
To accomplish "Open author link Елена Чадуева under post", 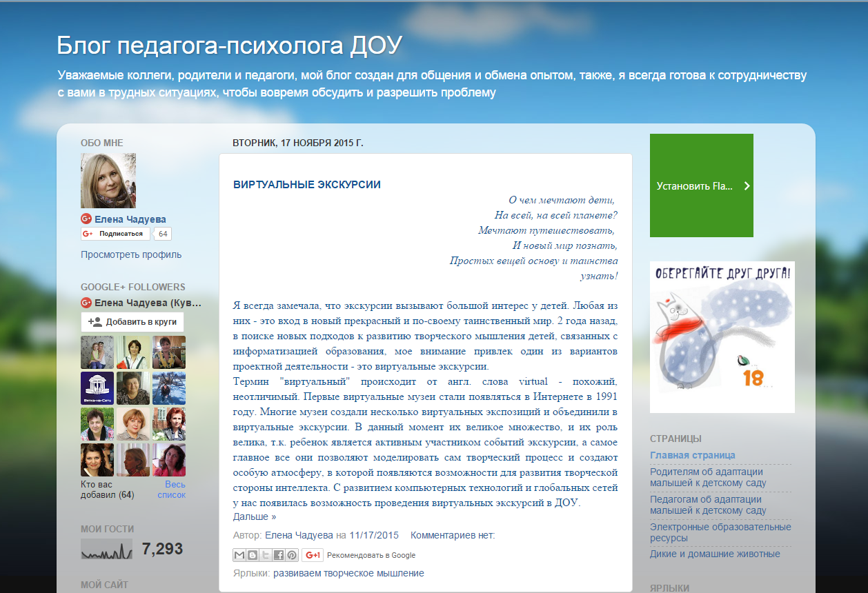I will click(x=299, y=535).
